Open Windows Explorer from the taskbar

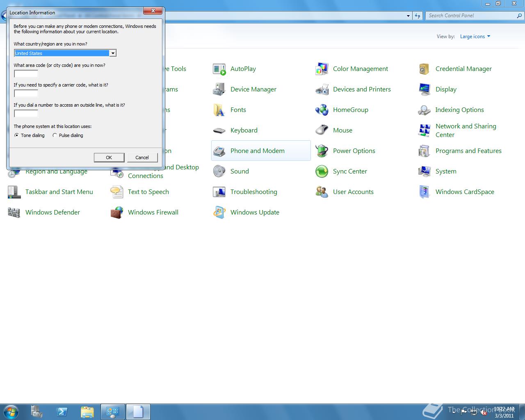click(x=87, y=412)
